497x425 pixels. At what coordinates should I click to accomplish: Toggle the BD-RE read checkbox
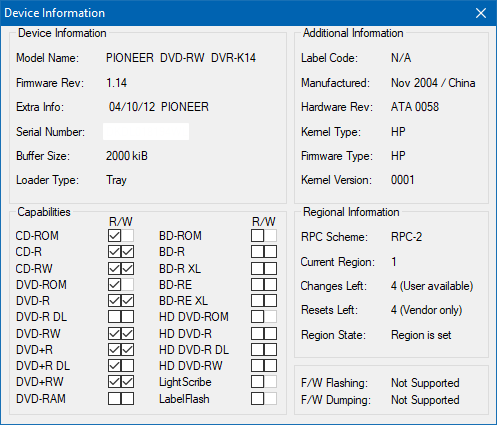click(257, 285)
